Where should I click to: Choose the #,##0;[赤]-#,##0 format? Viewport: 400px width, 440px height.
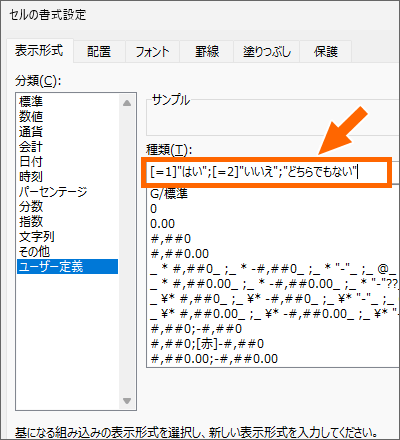click(x=273, y=344)
